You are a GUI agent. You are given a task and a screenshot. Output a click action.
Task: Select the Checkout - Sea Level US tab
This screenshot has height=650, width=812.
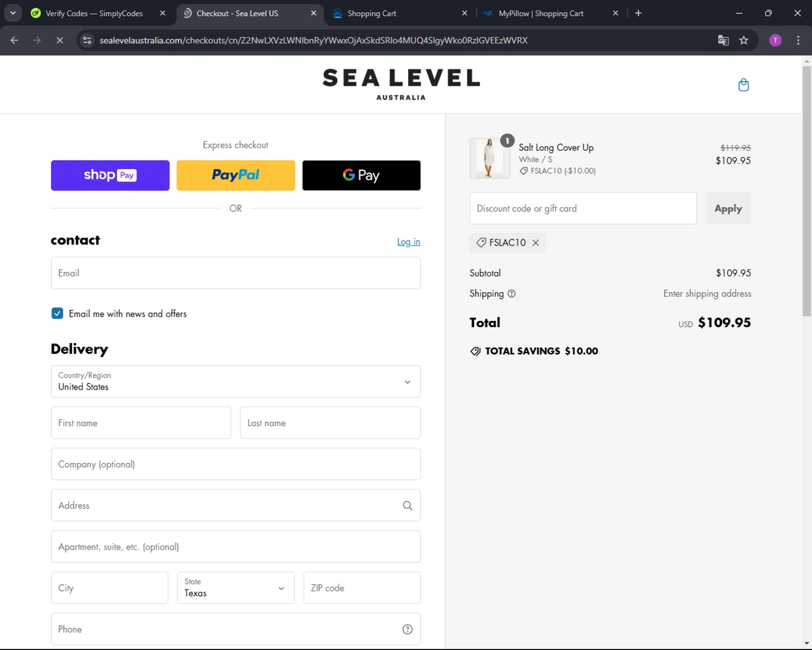[x=237, y=13]
